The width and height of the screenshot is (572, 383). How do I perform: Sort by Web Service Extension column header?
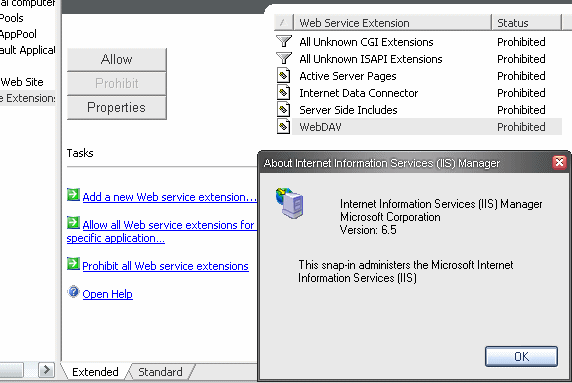click(393, 23)
